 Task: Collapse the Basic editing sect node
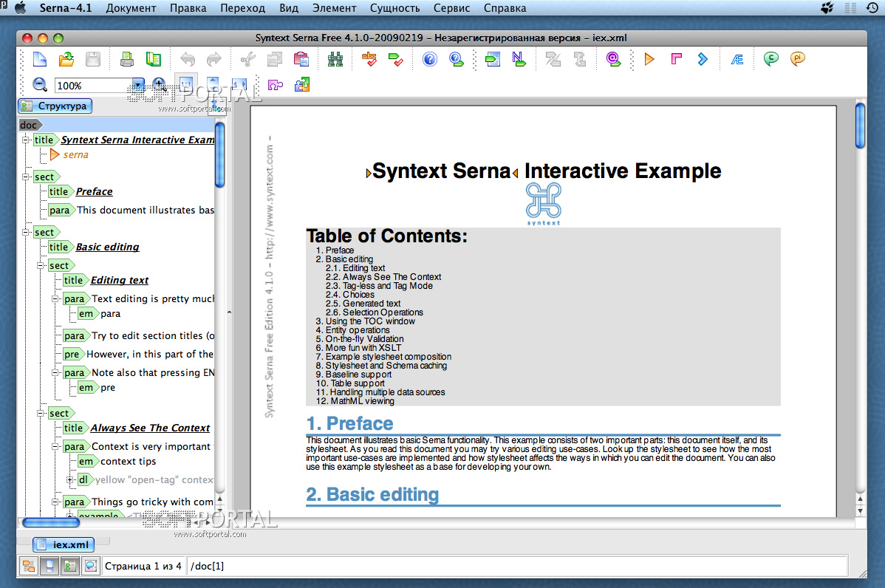26,232
